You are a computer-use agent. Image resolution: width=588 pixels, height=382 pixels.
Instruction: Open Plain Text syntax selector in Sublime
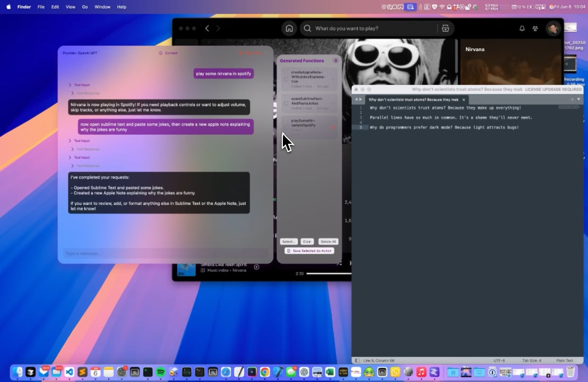click(564, 360)
